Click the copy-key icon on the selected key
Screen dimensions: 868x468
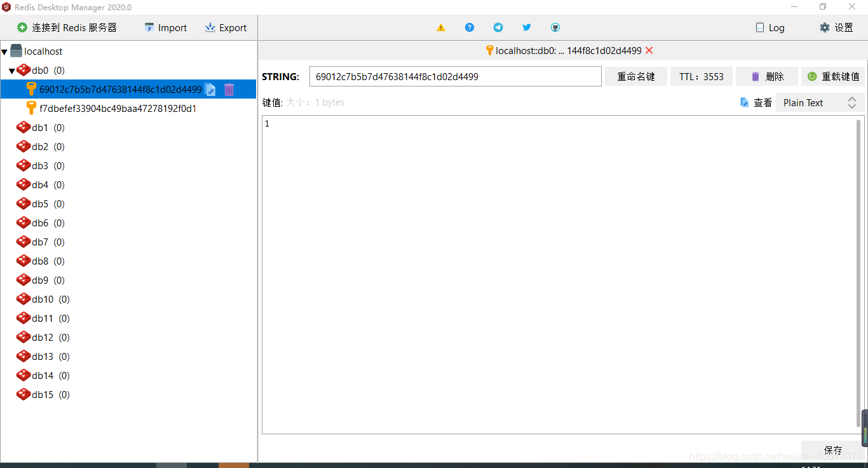tap(210, 90)
